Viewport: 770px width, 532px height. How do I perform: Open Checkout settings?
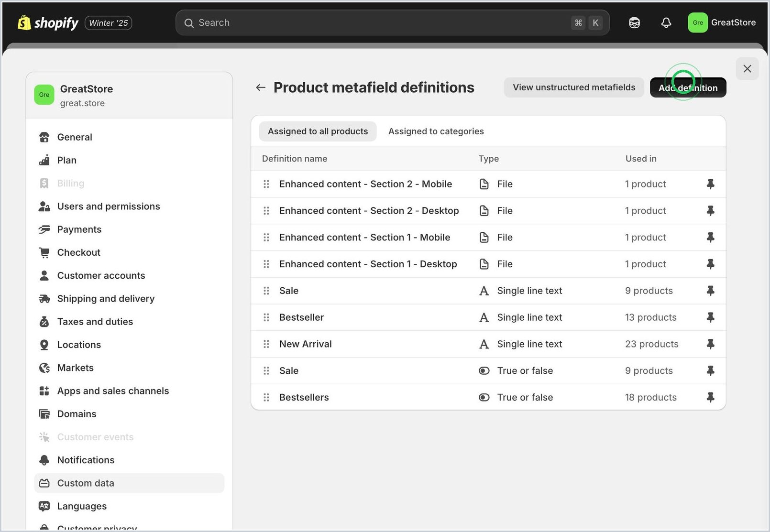click(x=129, y=252)
